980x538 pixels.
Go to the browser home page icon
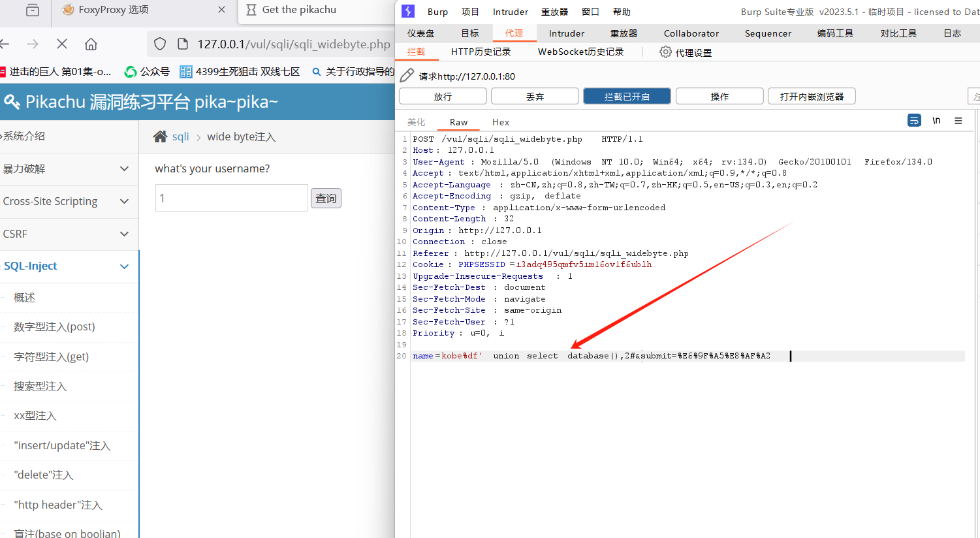(91, 44)
